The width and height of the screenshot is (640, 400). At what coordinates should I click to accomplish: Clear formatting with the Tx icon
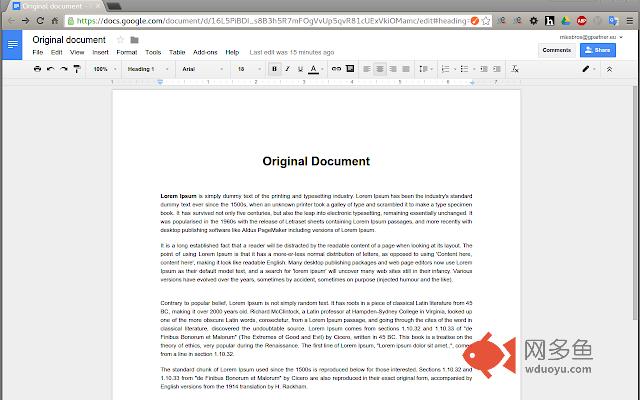pyautogui.click(x=515, y=69)
